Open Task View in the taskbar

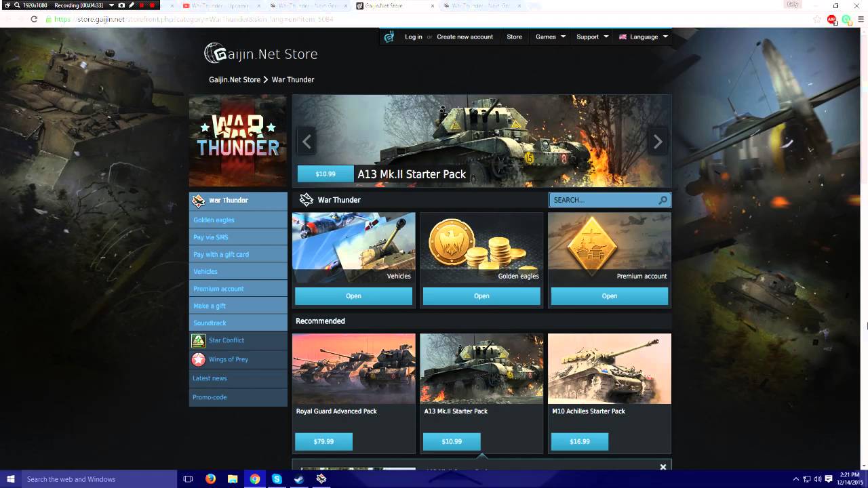point(189,479)
